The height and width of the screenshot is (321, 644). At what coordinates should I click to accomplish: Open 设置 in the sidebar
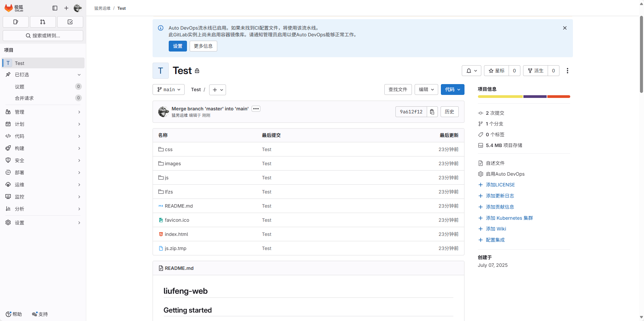[19, 222]
